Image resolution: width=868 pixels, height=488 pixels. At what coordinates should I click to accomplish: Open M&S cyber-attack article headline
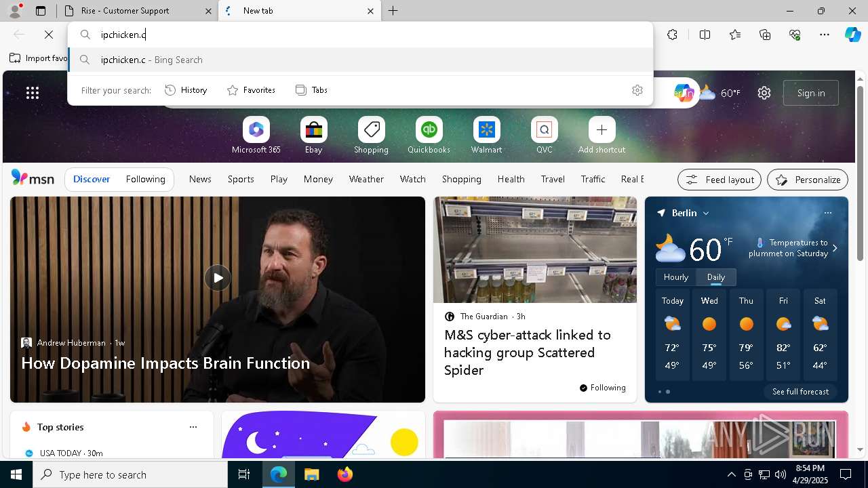528,352
